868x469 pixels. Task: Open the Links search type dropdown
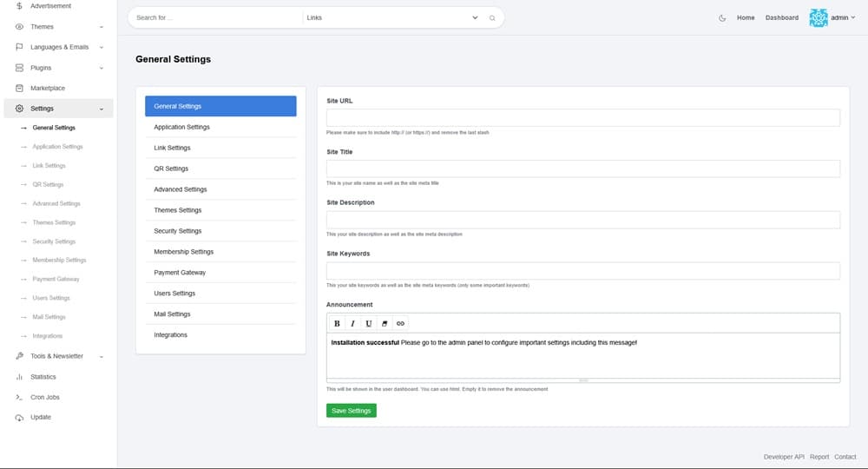click(391, 17)
